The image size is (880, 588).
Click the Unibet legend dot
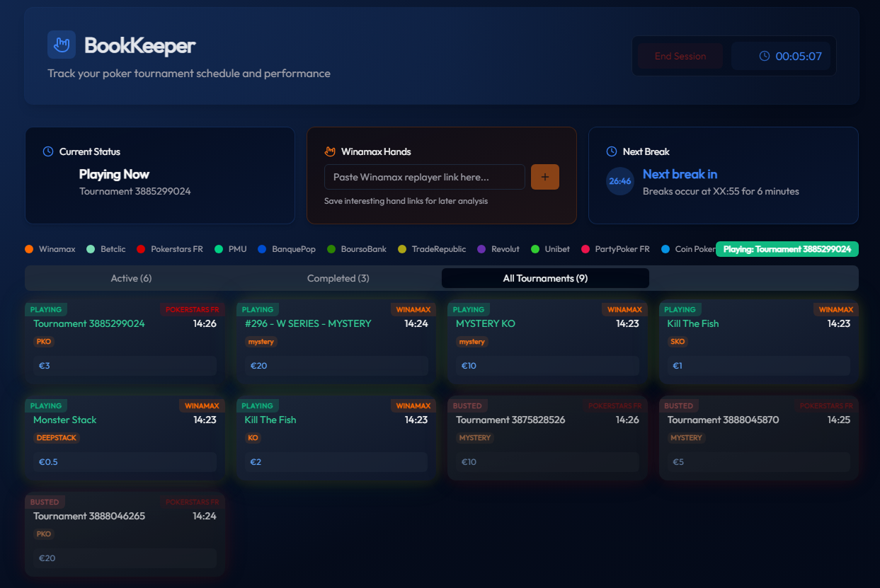pos(535,249)
